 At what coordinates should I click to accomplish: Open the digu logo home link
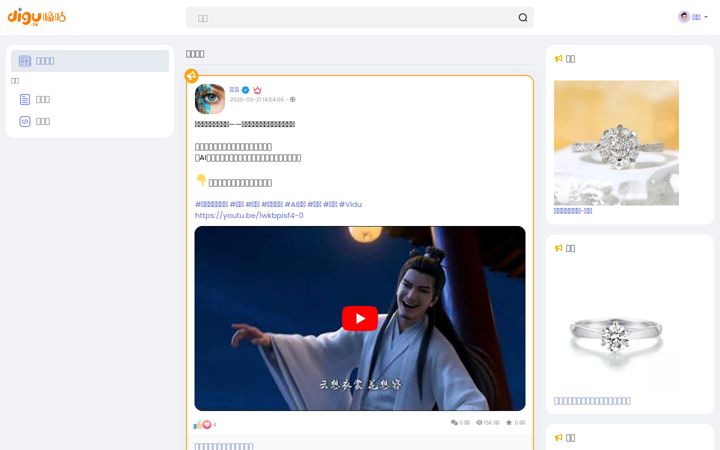tap(37, 17)
